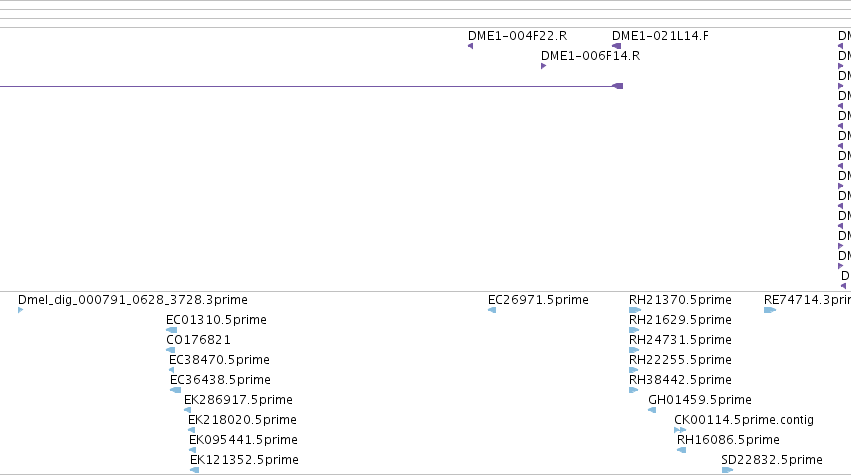851x475 pixels.
Task: Click the blue glyph under RH22255.5prime
Action: click(x=633, y=370)
